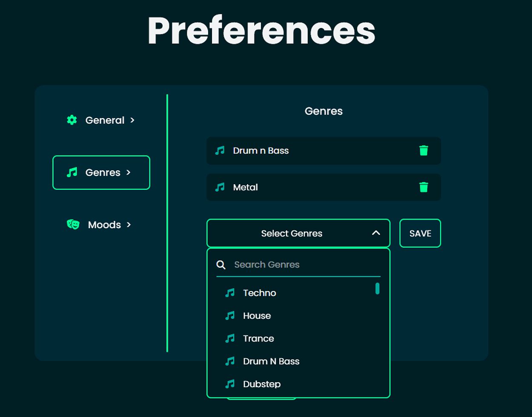Delete the Drum n Bass genre with trash icon
The width and height of the screenshot is (532, 417).
[x=423, y=151]
